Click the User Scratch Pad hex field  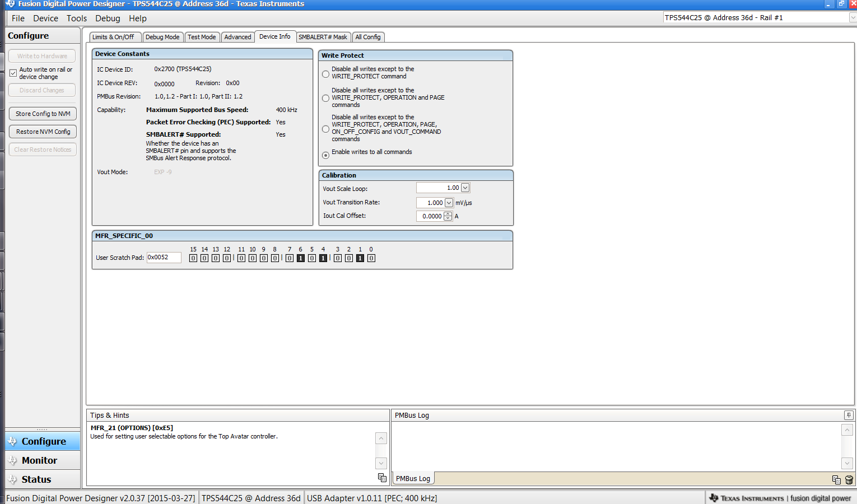pyautogui.click(x=164, y=258)
